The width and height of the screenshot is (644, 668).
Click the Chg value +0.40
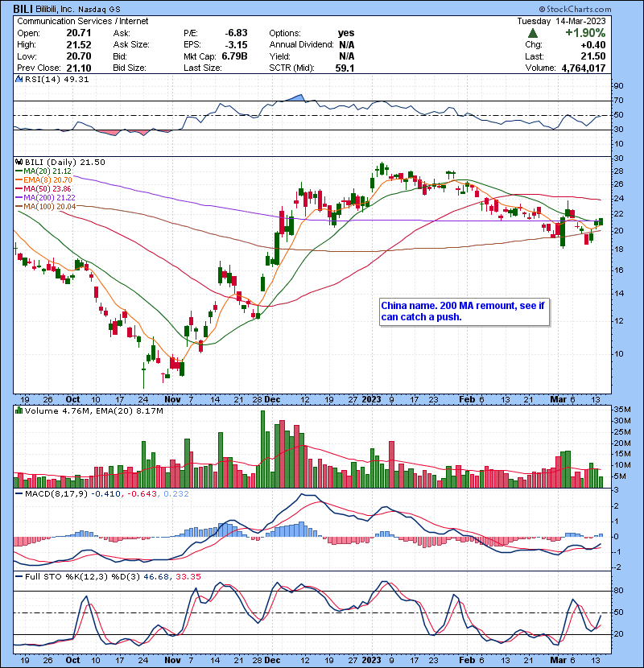point(592,45)
